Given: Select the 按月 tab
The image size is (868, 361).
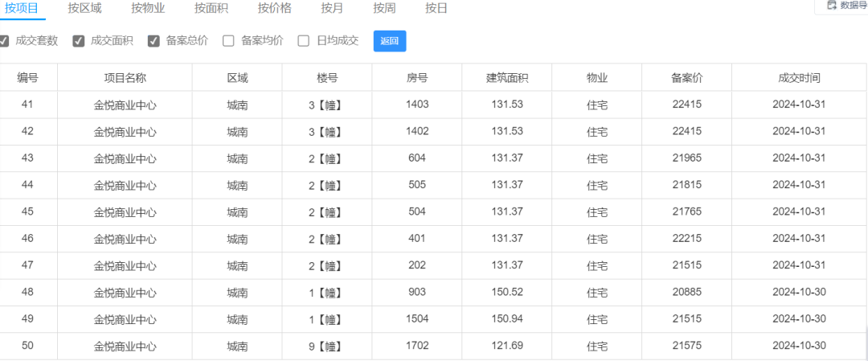Looking at the screenshot, I should 332,8.
